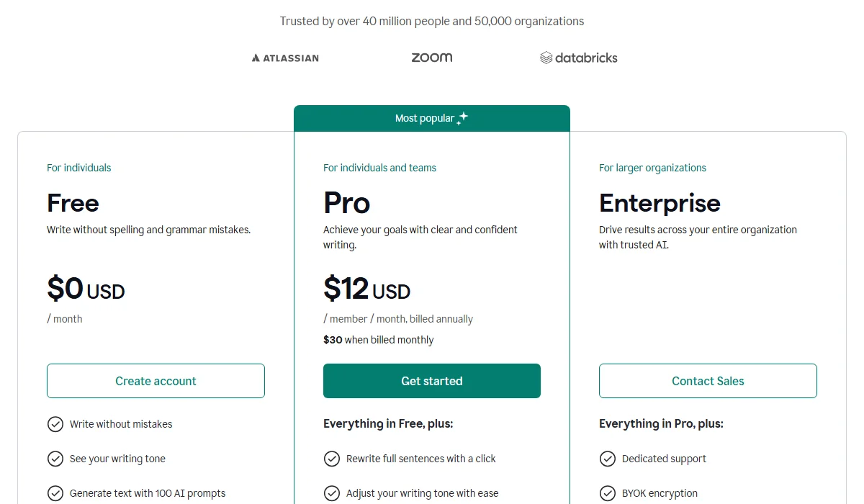Click the sparkle icon on the Most popular banner
The height and width of the screenshot is (504, 864).
click(463, 117)
